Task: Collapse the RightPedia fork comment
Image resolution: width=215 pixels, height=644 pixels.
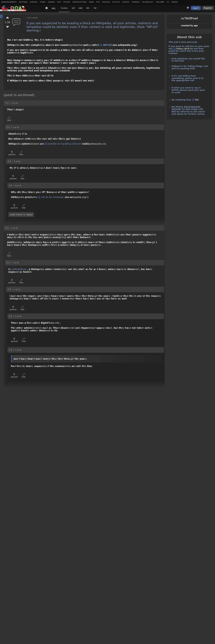Action: click(11, 316)
